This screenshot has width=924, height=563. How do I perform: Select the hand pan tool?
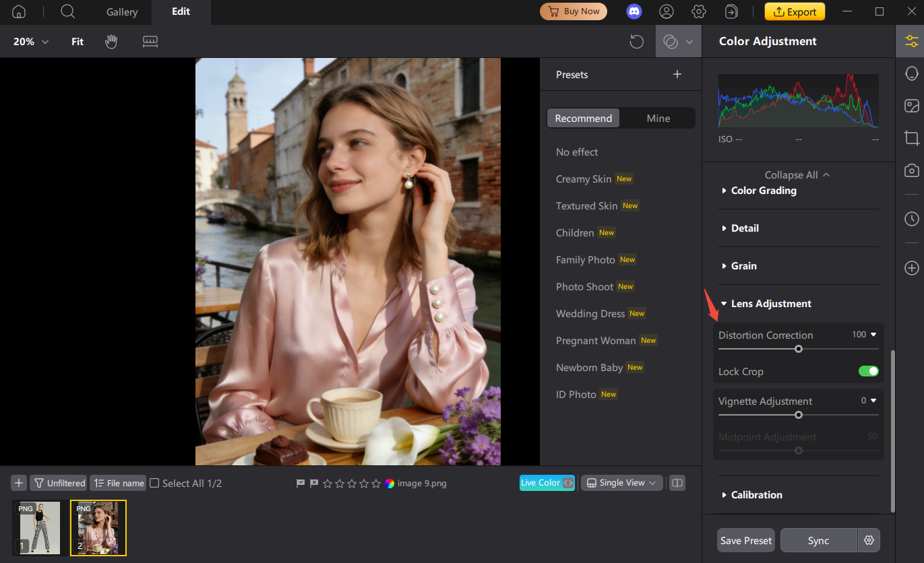click(111, 42)
